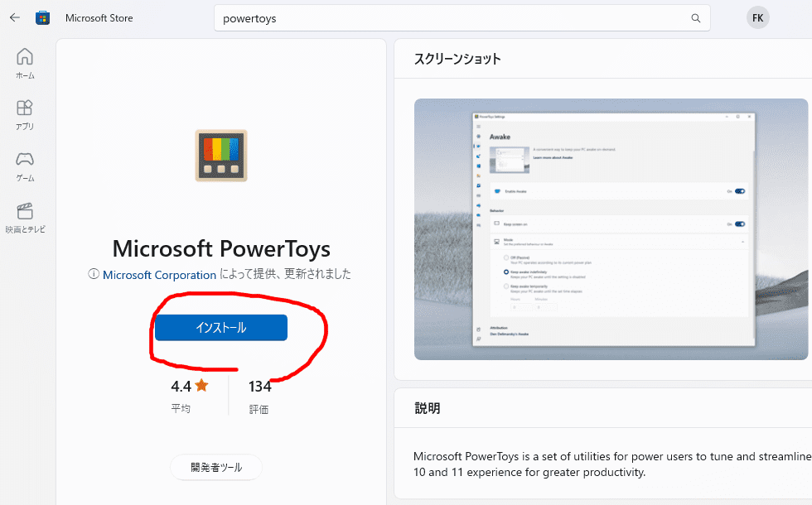This screenshot has width=812, height=505.
Task: Enlarge the Awake settings screenshot thumbnail
Action: click(611, 229)
